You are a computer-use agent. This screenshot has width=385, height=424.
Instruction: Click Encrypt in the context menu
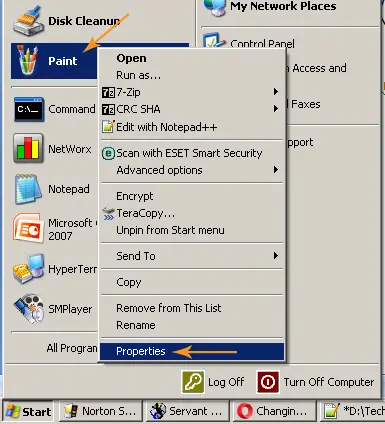[x=192, y=196]
